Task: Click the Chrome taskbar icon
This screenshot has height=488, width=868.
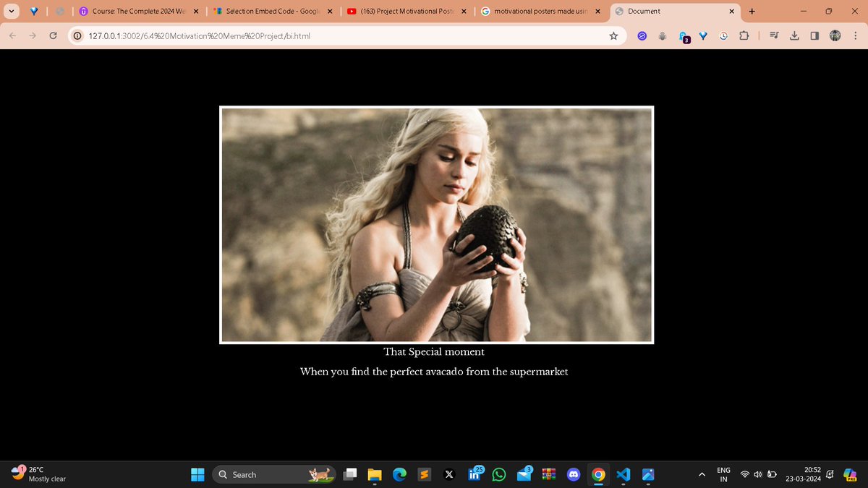Action: 598,474
